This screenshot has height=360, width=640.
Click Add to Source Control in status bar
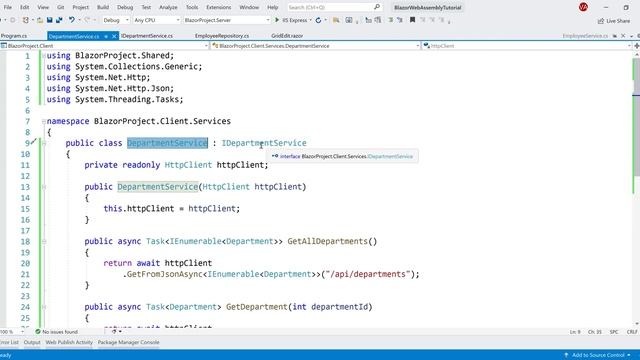point(598,355)
